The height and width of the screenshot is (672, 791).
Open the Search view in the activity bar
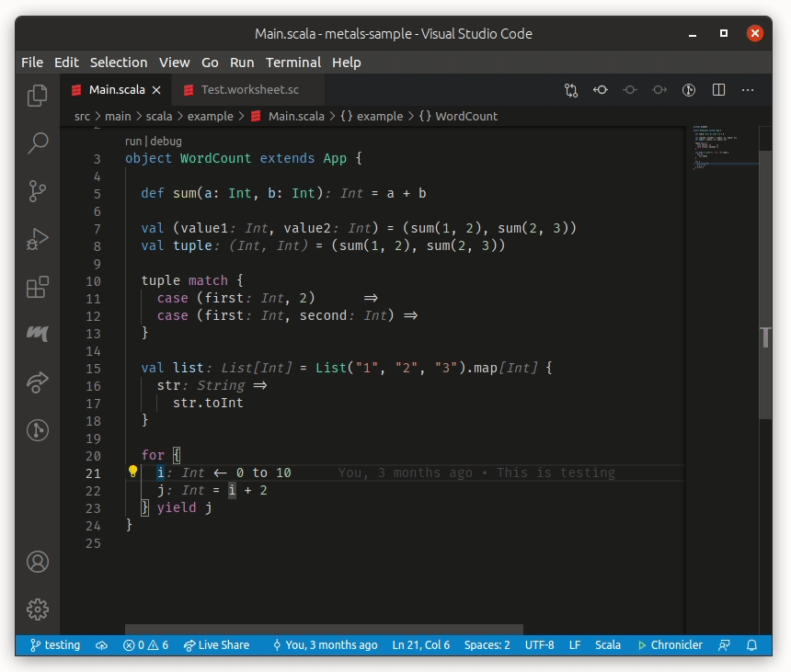coord(38,143)
